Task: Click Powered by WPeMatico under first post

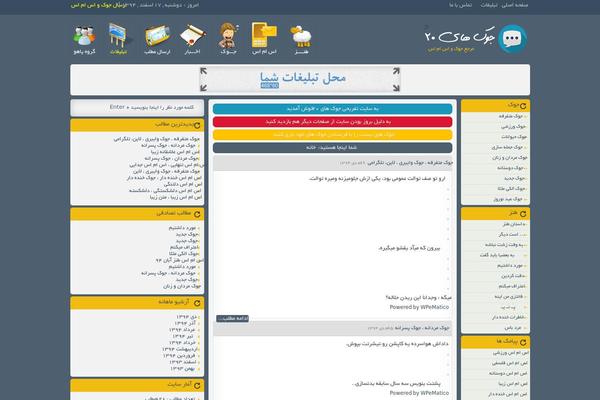Action: [419, 307]
